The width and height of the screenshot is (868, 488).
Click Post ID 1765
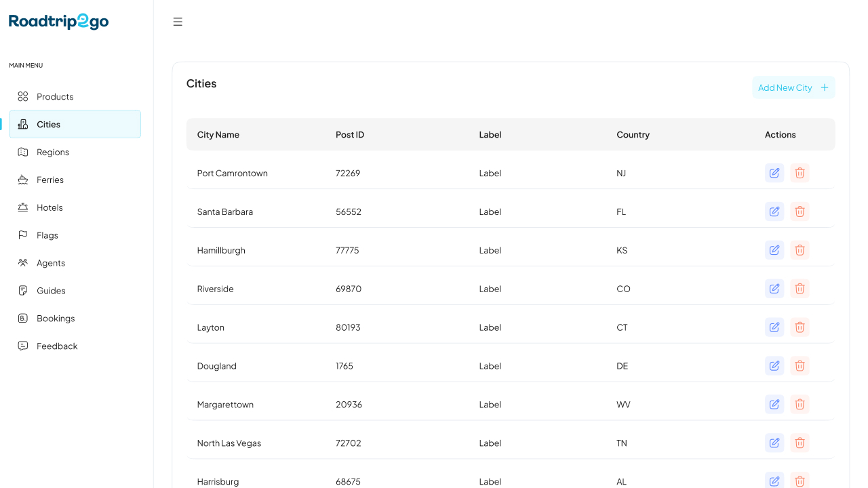coord(344,367)
